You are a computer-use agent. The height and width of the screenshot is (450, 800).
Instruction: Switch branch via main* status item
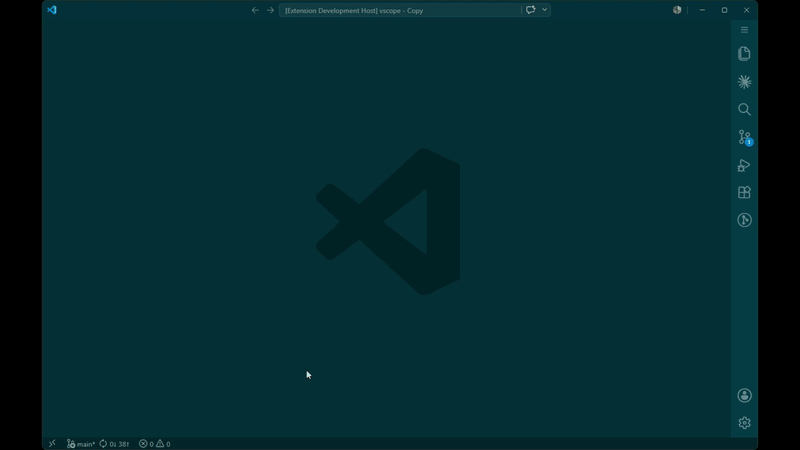click(81, 444)
